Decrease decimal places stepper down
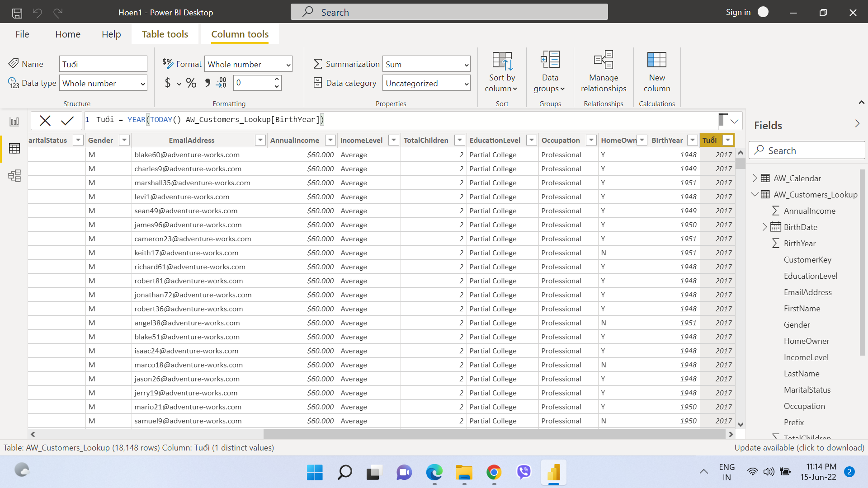 pos(277,87)
